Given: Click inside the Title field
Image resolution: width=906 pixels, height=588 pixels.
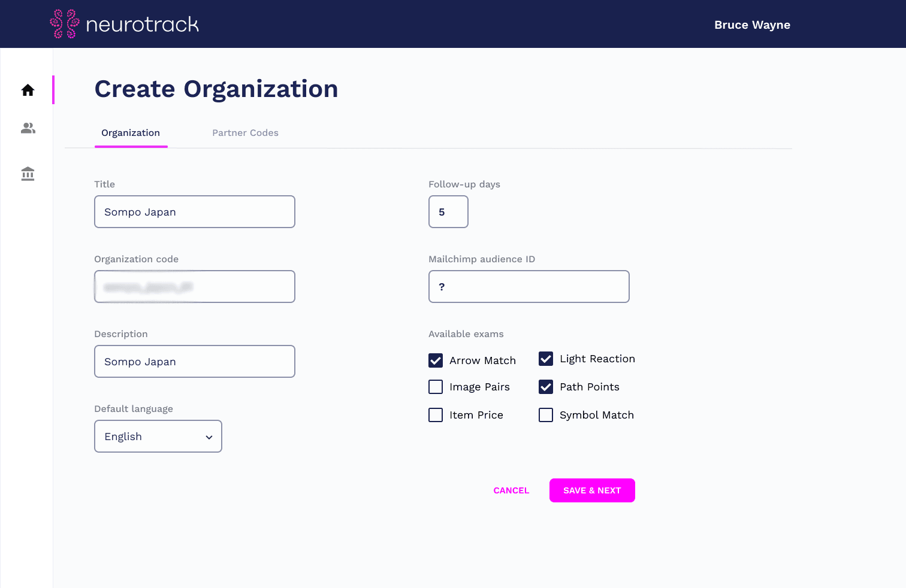Looking at the screenshot, I should (194, 211).
